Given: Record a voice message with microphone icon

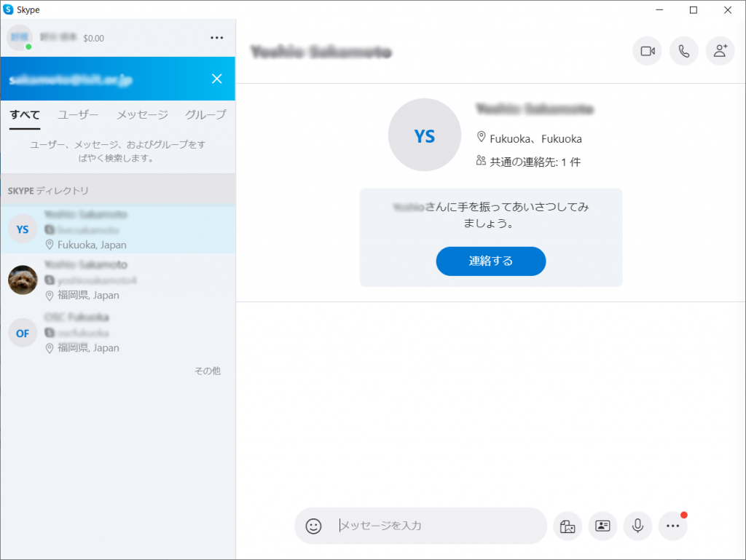Looking at the screenshot, I should (x=637, y=526).
